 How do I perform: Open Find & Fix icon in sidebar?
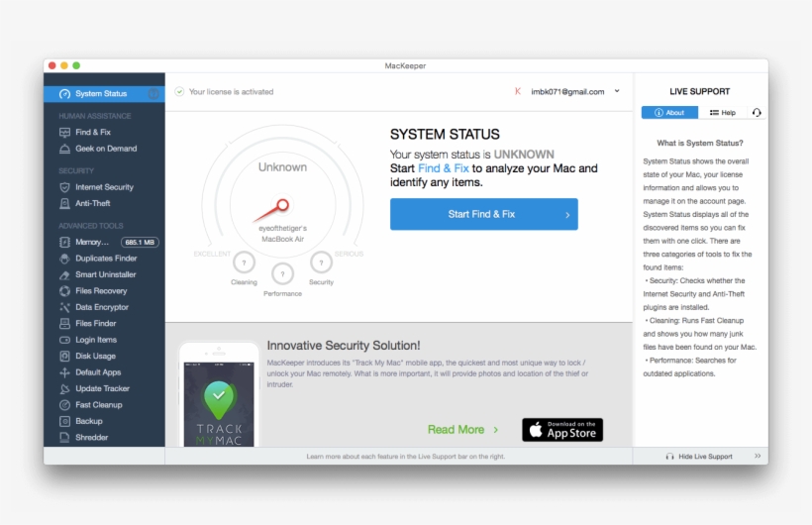tap(64, 132)
